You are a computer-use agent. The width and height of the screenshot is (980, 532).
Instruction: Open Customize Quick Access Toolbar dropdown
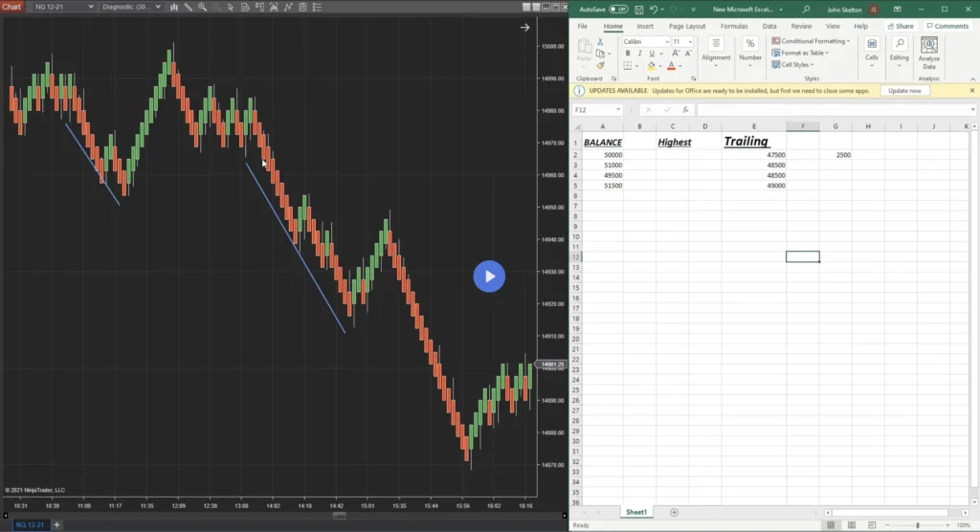point(693,10)
